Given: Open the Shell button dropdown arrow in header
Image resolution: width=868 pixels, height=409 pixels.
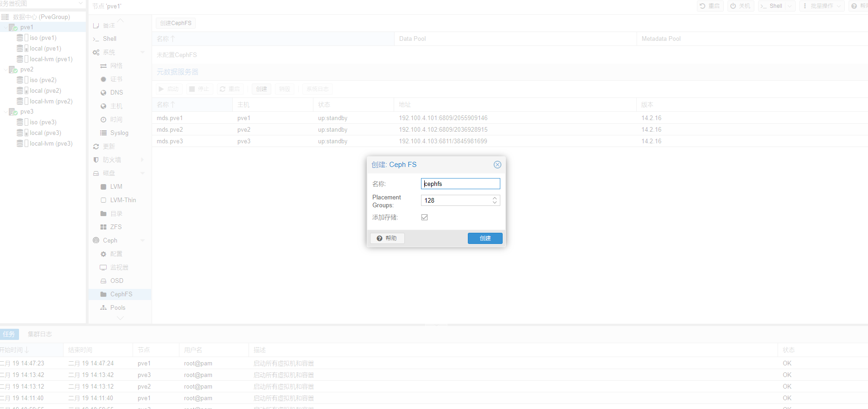Looking at the screenshot, I should 790,6.
